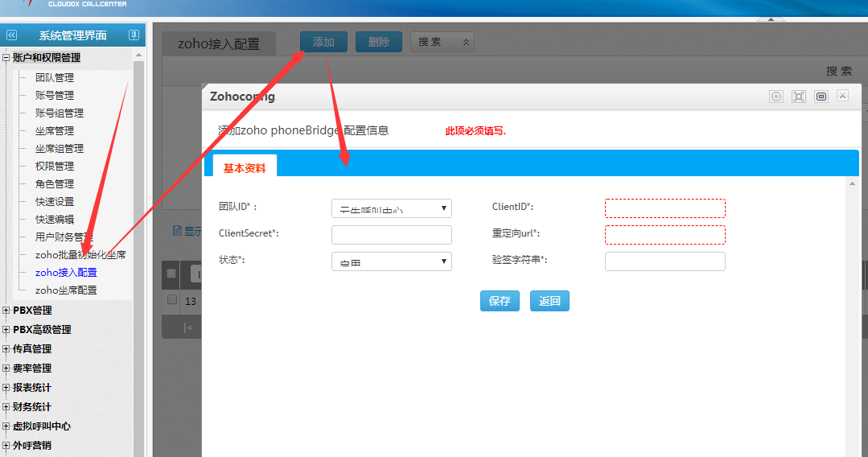Click the 保存 button
Image resolution: width=868 pixels, height=457 pixels.
pyautogui.click(x=500, y=301)
